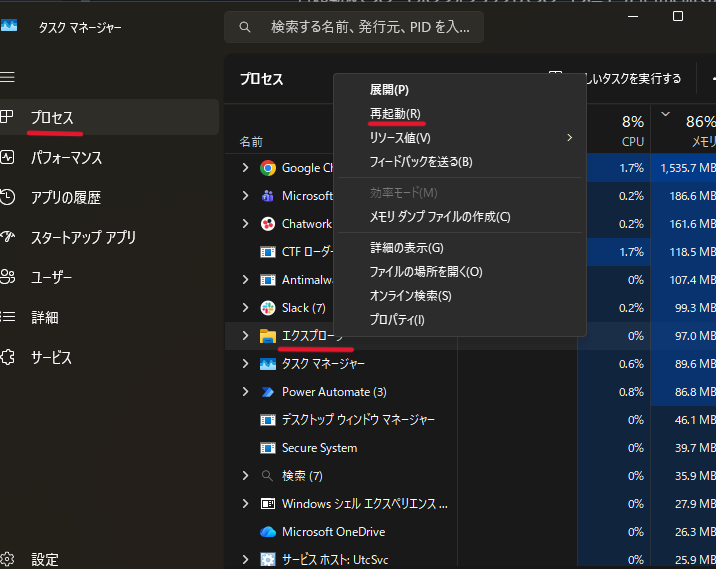
Task: Click the 0.8% CPU value for Power Automate
Action: pos(631,392)
